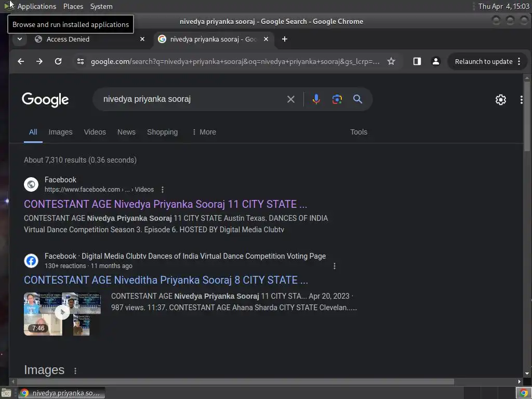Close the nivedya priyanka sooraj tab

click(x=266, y=39)
